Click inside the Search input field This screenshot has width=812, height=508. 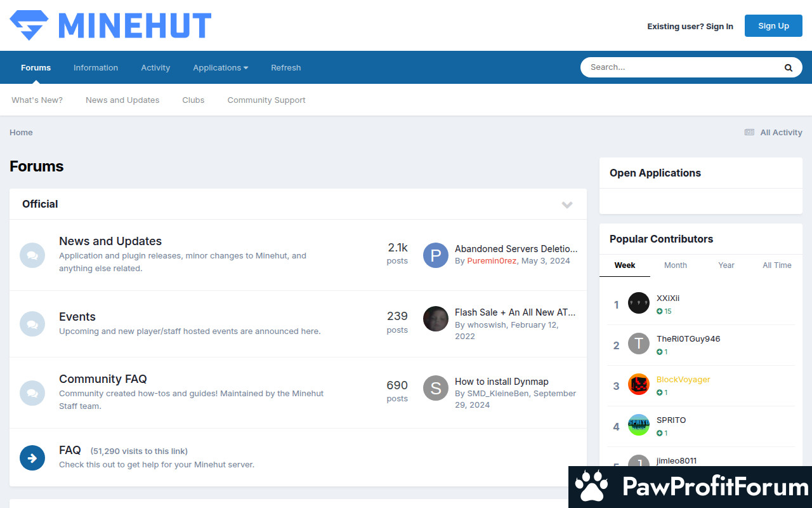coord(682,67)
